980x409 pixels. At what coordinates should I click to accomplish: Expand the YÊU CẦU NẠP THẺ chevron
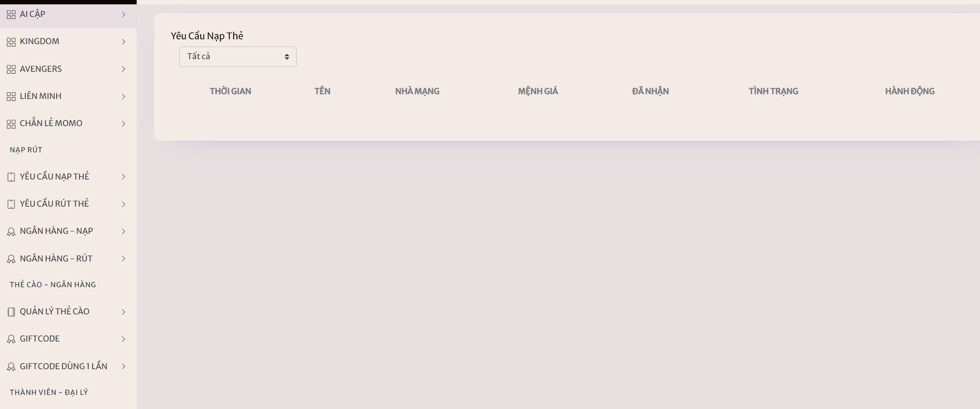(124, 177)
